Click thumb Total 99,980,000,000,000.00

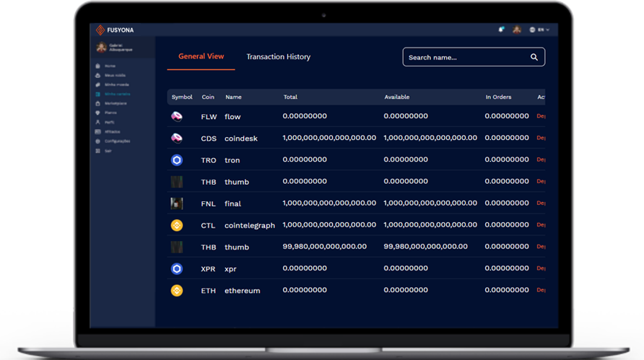coord(324,246)
